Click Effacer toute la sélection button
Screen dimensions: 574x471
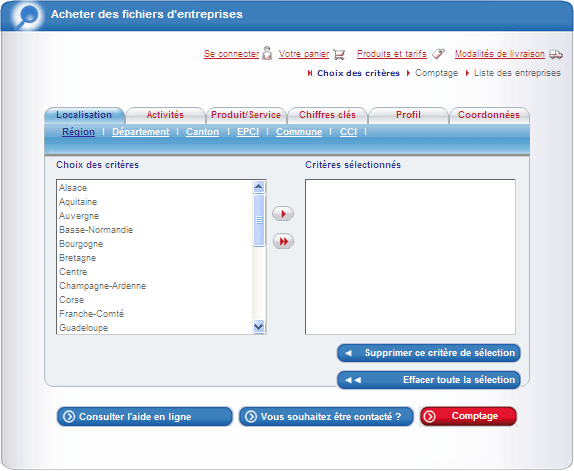coord(429,380)
